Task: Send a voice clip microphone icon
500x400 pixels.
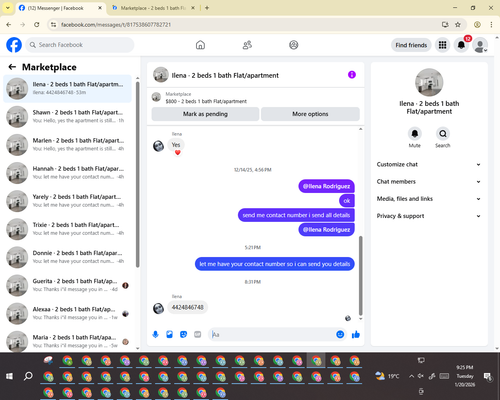Action: [155, 334]
